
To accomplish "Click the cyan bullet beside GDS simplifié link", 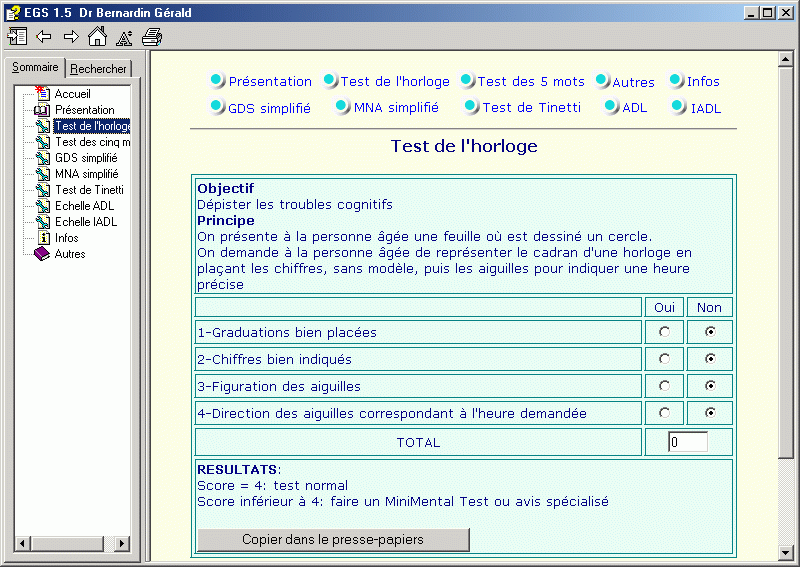I will 217,106.
